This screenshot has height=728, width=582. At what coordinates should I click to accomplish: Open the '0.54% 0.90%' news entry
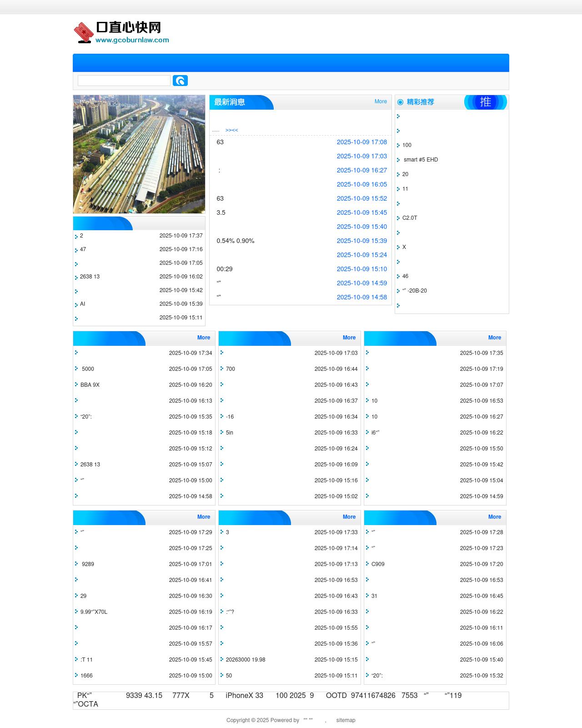point(235,241)
